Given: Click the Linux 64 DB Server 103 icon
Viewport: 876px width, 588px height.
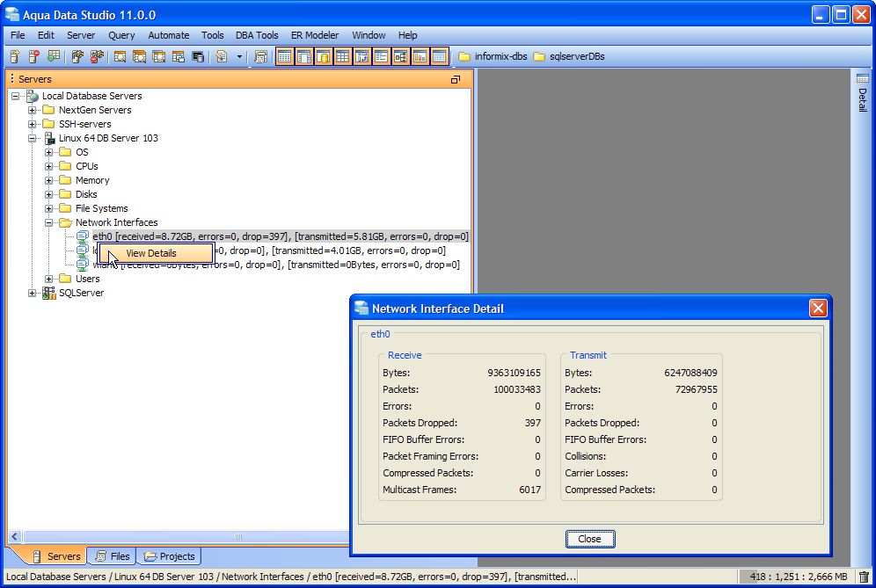Looking at the screenshot, I should pyautogui.click(x=49, y=138).
